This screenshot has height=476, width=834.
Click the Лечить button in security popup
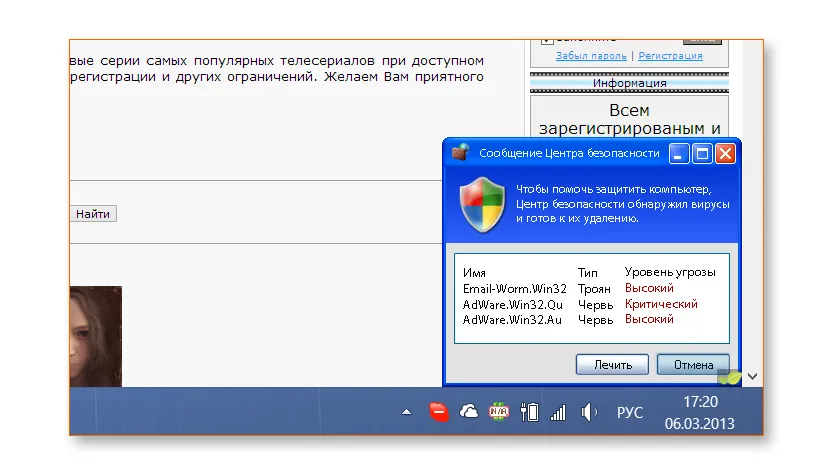(x=612, y=365)
